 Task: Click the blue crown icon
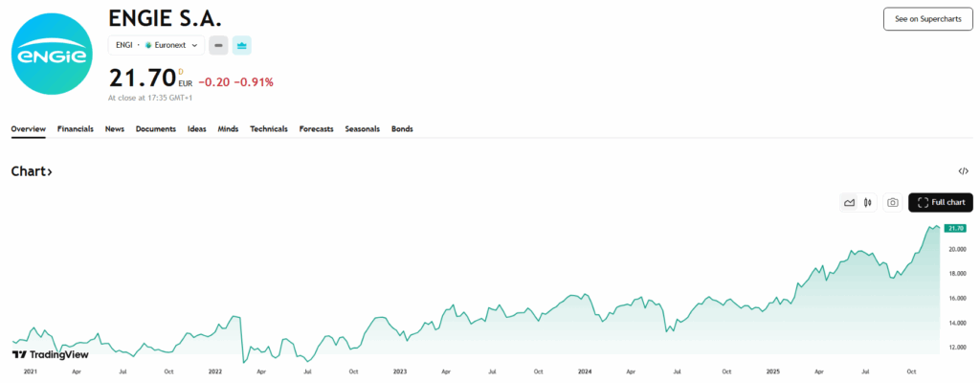pyautogui.click(x=241, y=45)
